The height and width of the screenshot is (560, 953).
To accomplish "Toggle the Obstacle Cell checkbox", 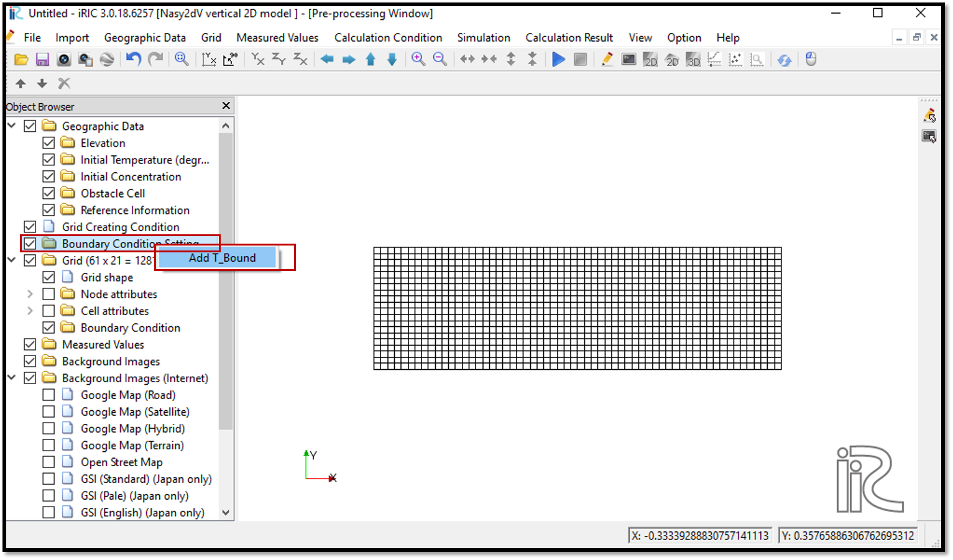I will (x=48, y=193).
